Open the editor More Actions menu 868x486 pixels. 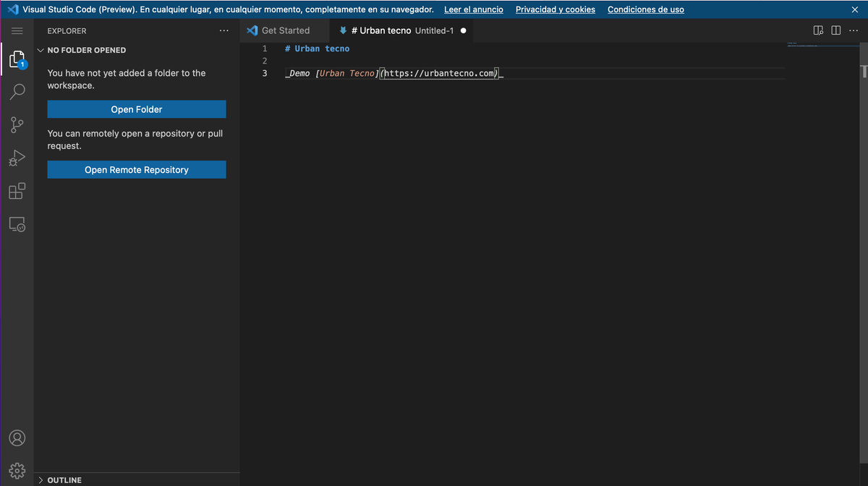pyautogui.click(x=854, y=30)
